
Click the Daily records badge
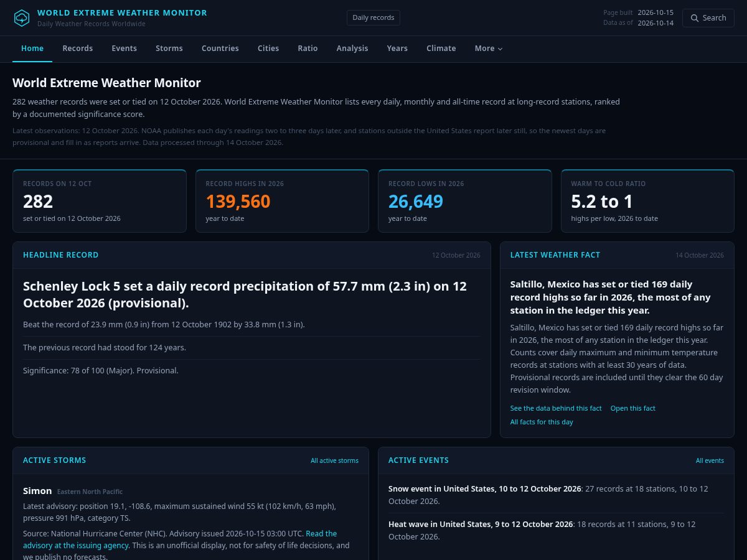[374, 17]
